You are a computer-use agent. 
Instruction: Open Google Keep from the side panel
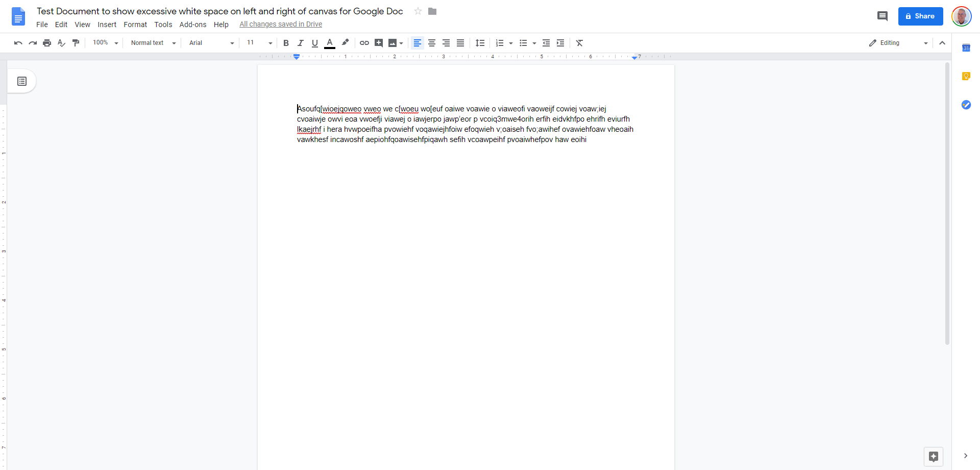pos(966,76)
